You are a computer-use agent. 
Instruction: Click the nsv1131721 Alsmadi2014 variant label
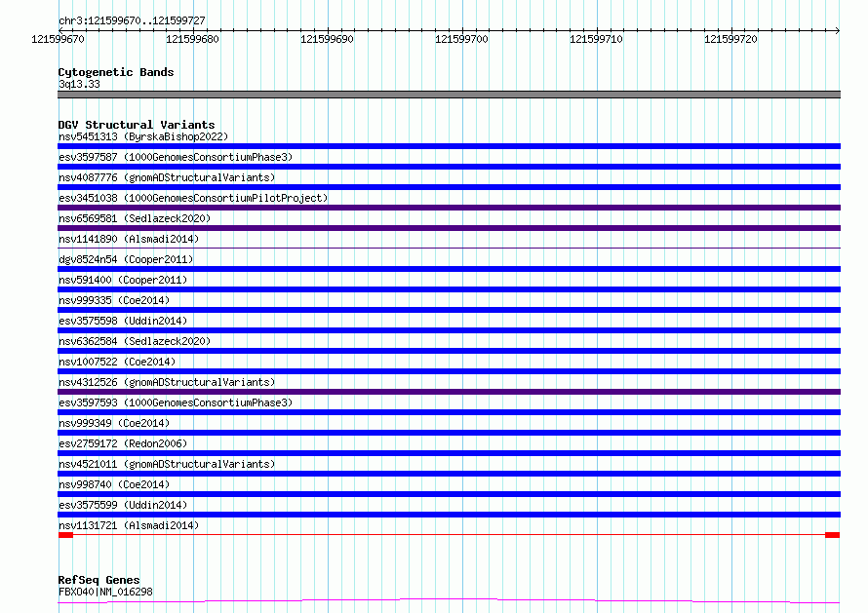tap(128, 525)
